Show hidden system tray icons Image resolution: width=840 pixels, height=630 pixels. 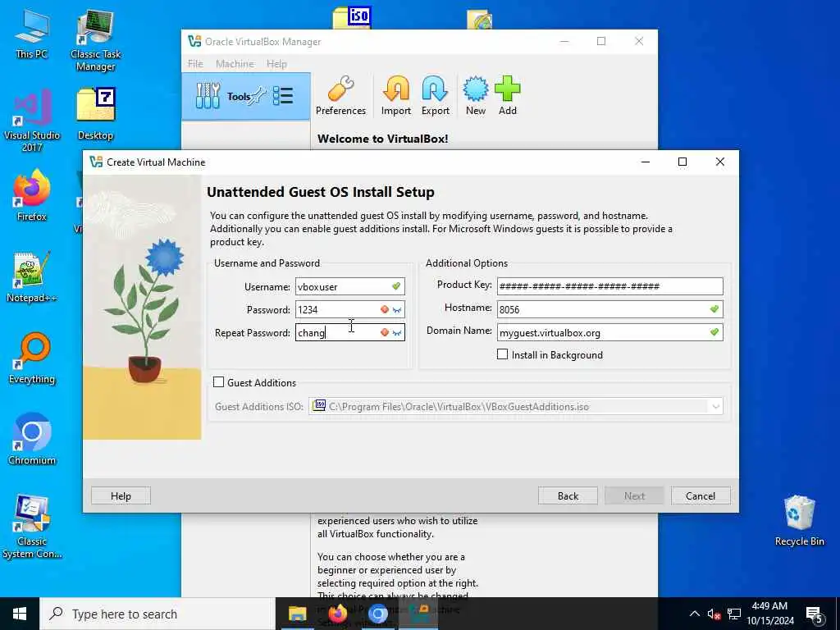(694, 614)
